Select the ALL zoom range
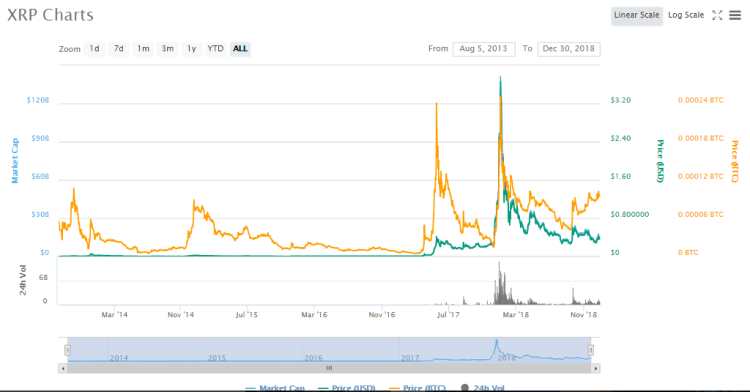The width and height of the screenshot is (750, 392). [x=240, y=49]
